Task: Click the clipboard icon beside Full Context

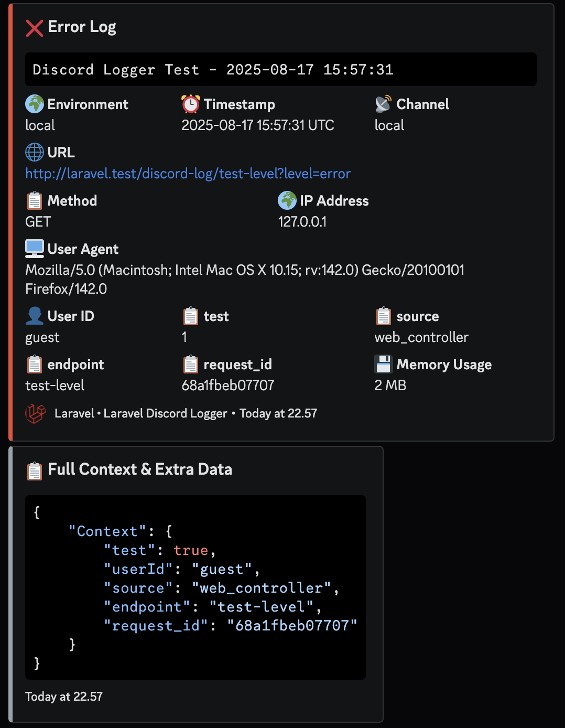Action: click(x=35, y=470)
